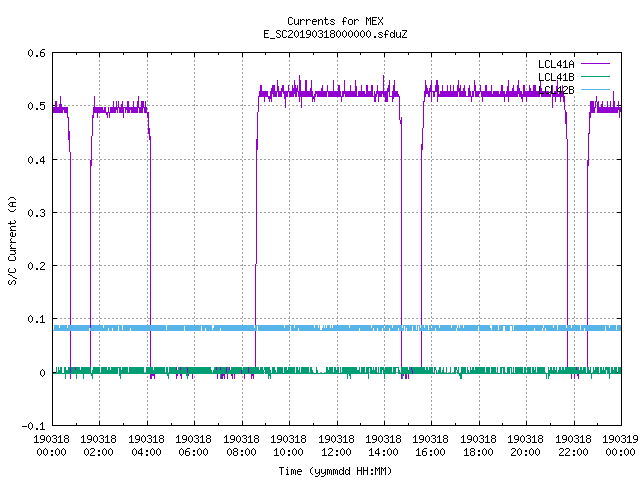Click the 0.4 y-axis tick label

point(36,160)
